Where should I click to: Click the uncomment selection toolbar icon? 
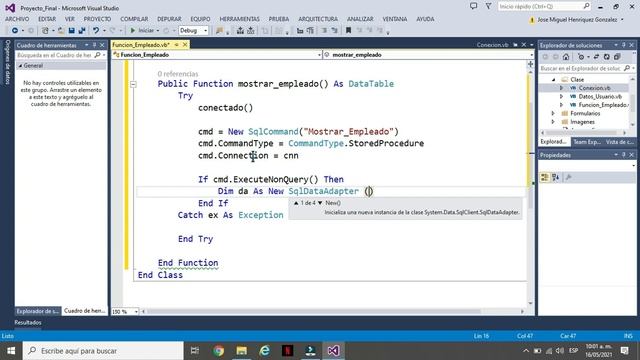tap(334, 31)
